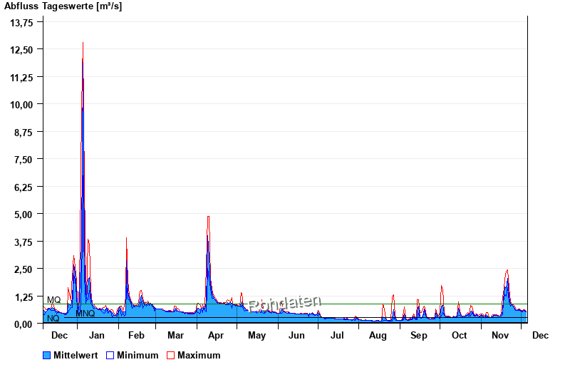Select the Sep month label on axis
Screen dimensions: 570x392
pyautogui.click(x=419, y=335)
